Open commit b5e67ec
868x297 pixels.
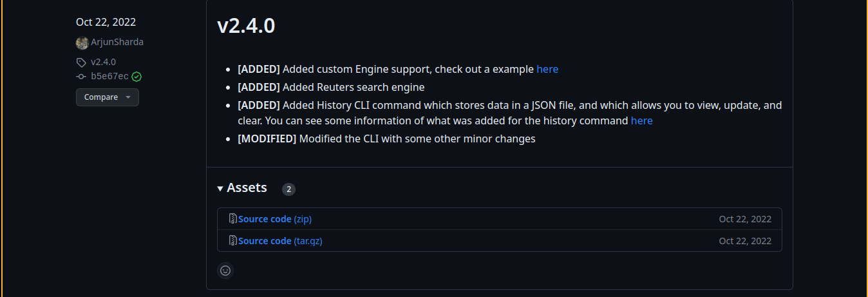pos(109,77)
